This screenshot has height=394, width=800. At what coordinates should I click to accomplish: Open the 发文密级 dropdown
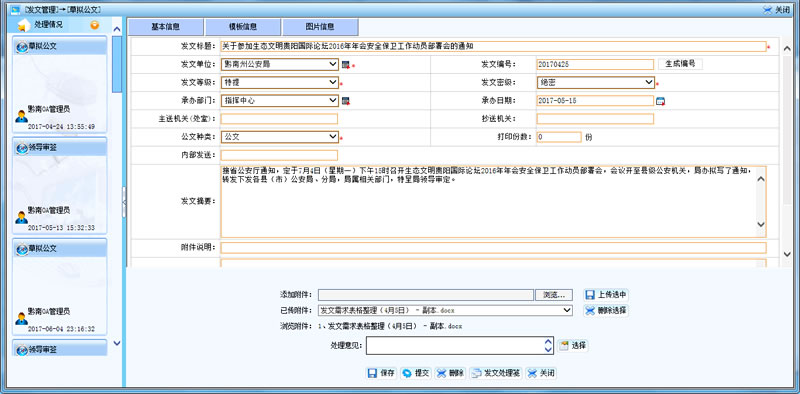coord(595,83)
